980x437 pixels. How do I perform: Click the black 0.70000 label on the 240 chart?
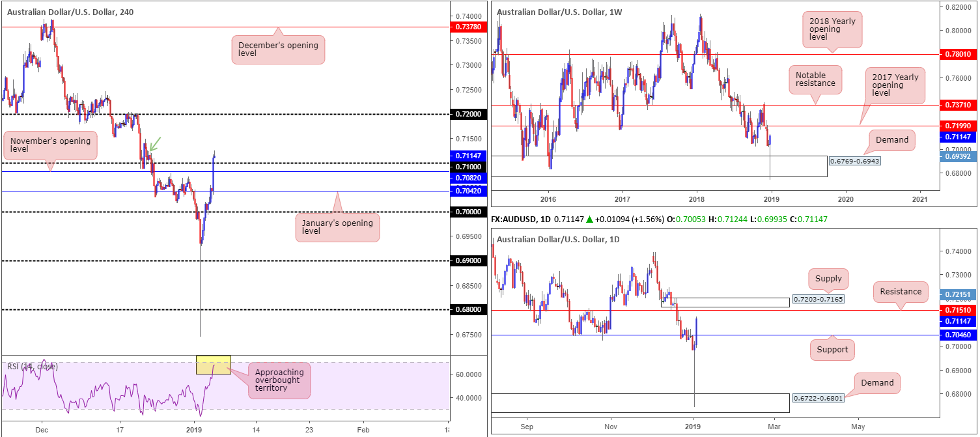tap(468, 212)
